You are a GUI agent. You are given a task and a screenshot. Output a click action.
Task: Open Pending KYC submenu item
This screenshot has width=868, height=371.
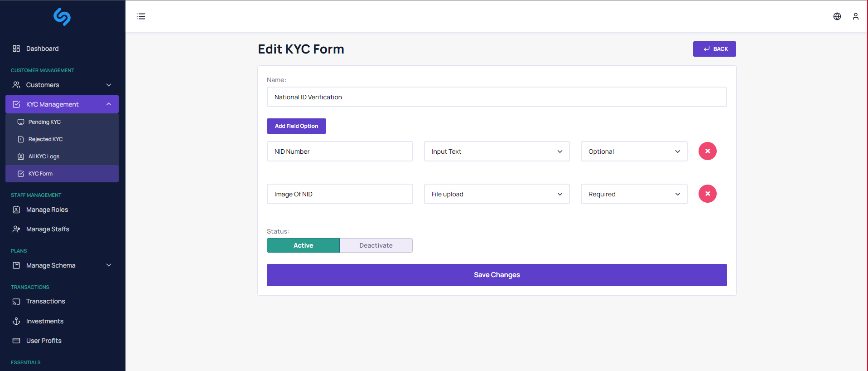pyautogui.click(x=44, y=122)
